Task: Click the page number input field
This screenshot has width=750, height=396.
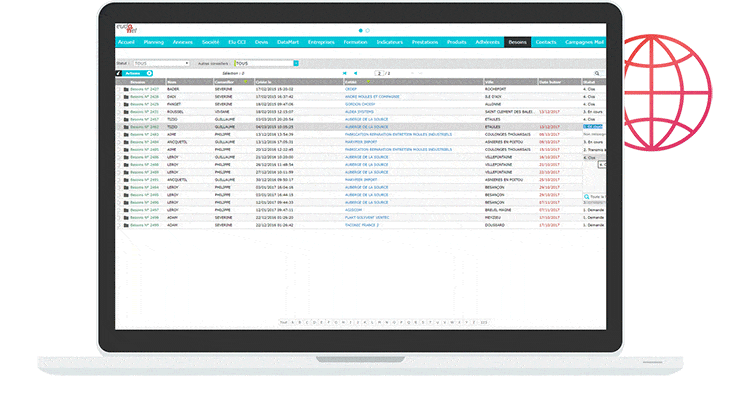Action: tap(379, 74)
